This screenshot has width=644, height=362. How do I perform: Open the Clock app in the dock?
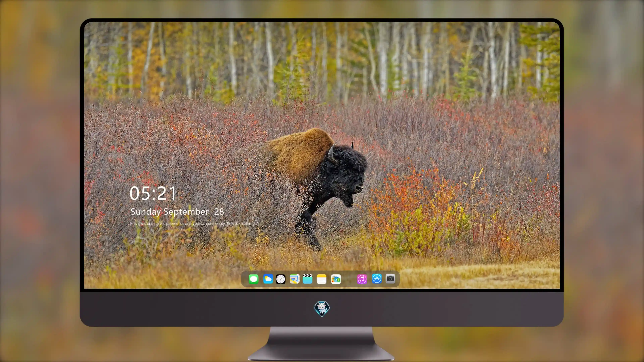tap(281, 279)
